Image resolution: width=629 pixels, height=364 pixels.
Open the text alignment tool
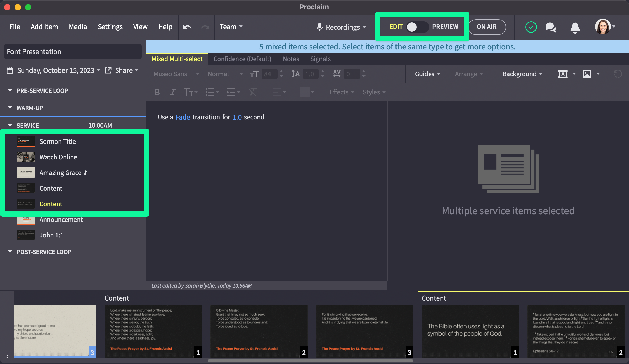279,92
